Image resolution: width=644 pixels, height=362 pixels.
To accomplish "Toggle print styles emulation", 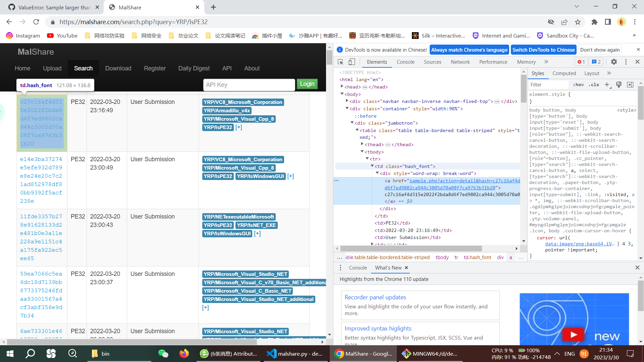I will [x=619, y=84].
